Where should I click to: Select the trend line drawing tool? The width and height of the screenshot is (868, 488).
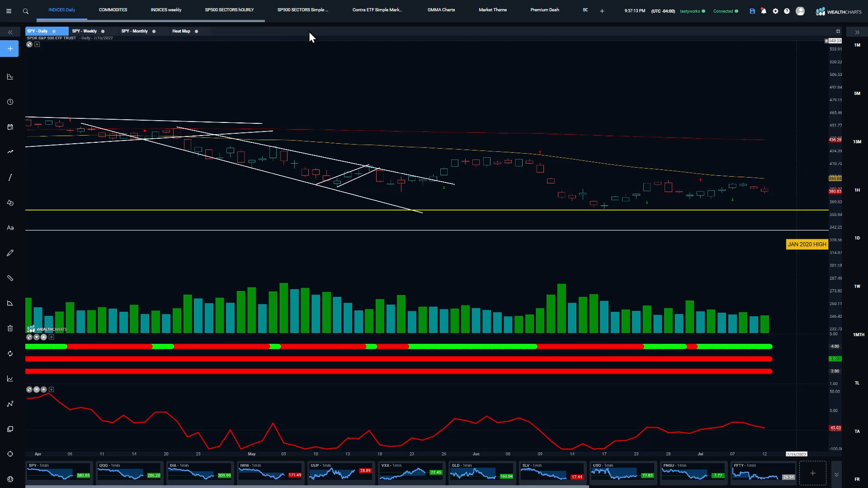[10, 178]
